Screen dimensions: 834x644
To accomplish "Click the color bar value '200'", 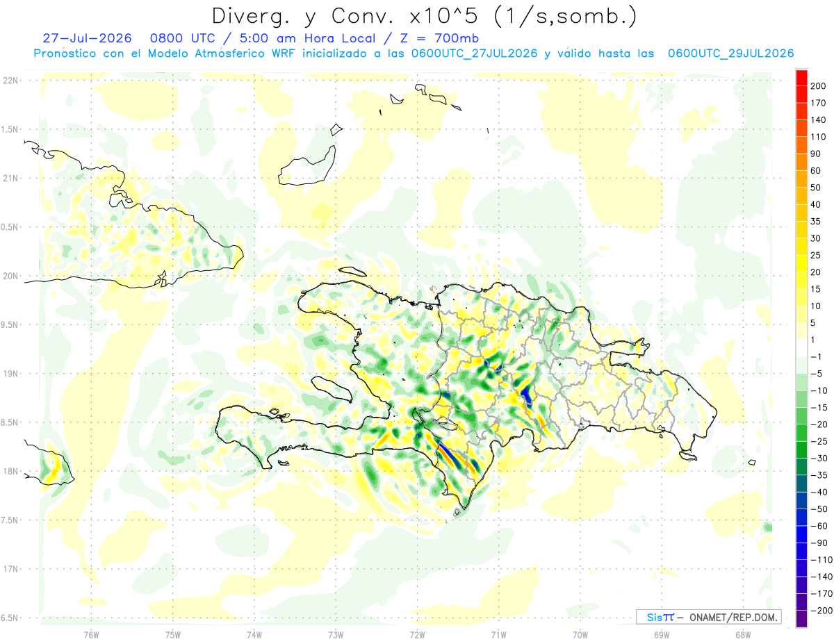I will click(x=818, y=86).
